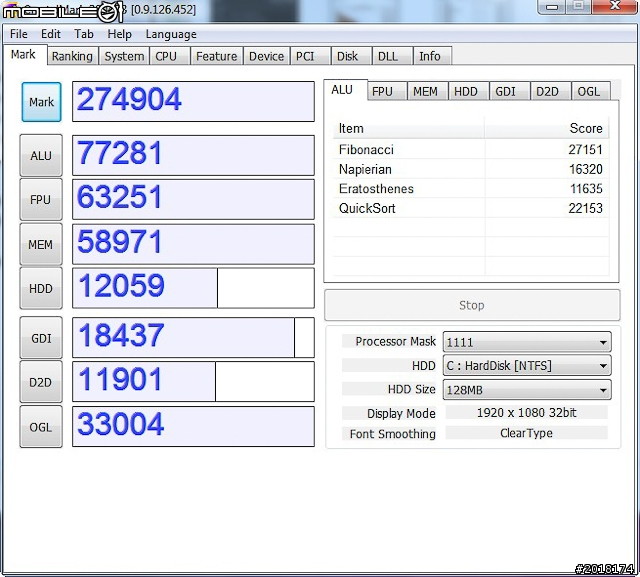Run the GDI test button
Screen dimensions: 640x577
(41, 338)
